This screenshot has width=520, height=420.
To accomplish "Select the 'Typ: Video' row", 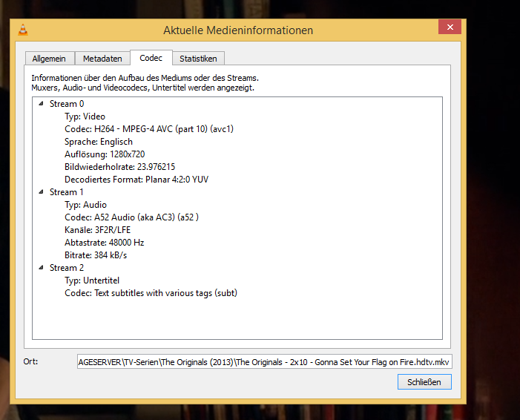I will click(x=85, y=117).
